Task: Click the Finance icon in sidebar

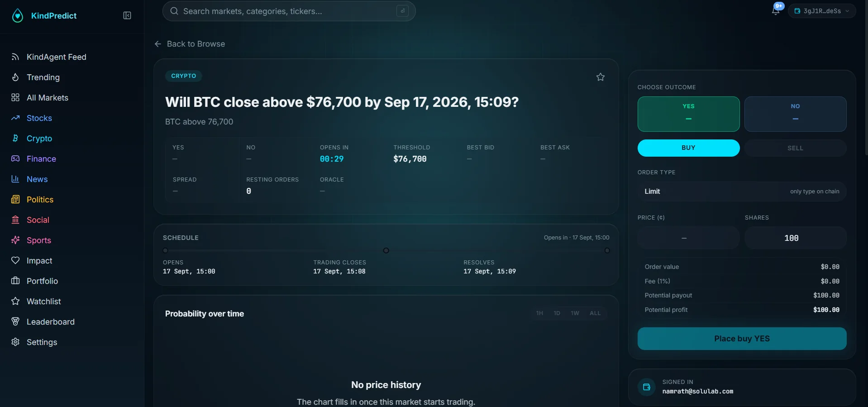Action: [x=15, y=159]
